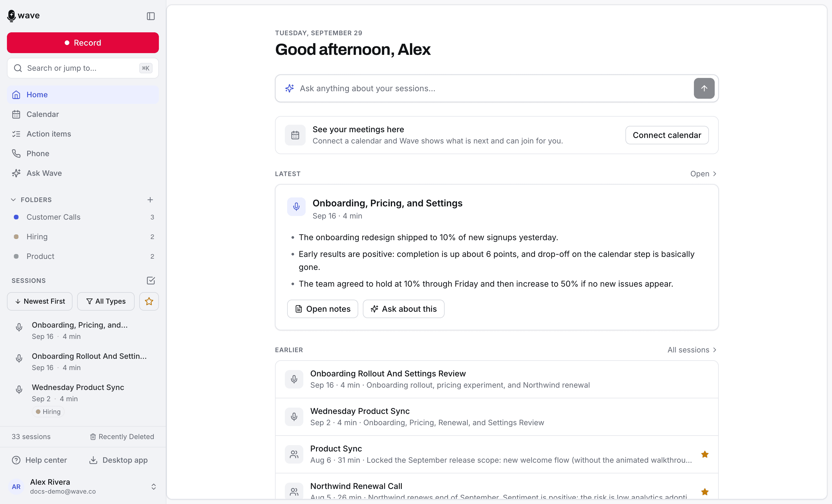View All sessions link
Screen dimensions: 832x504
pos(692,350)
